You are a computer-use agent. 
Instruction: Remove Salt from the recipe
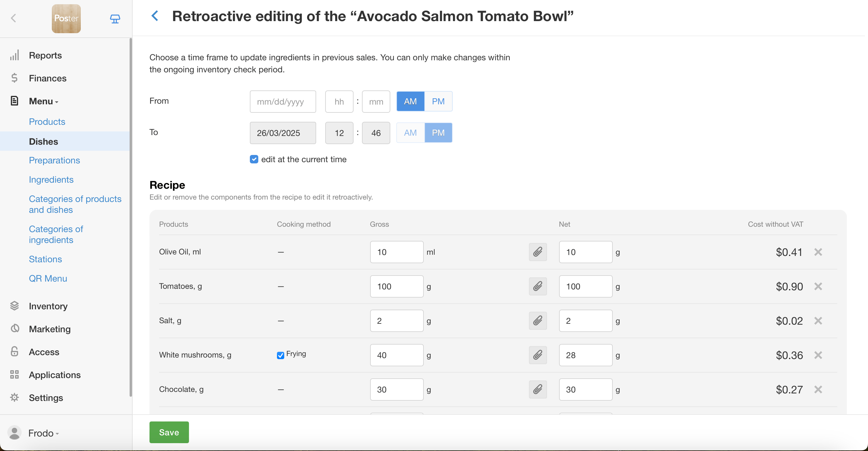point(818,320)
